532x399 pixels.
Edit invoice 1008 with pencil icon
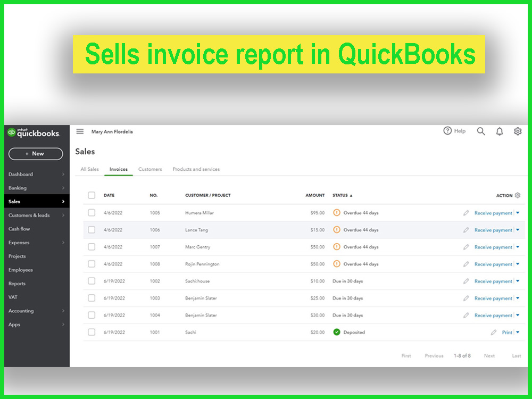point(466,264)
